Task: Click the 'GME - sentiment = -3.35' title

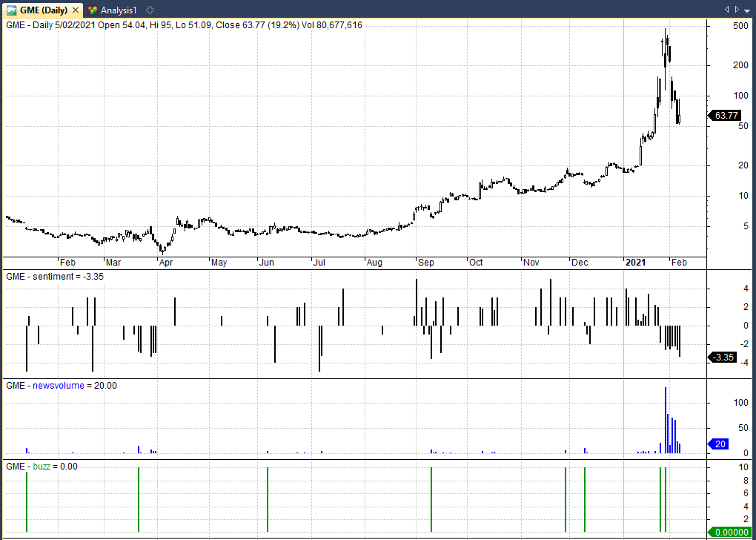Action: [55, 277]
